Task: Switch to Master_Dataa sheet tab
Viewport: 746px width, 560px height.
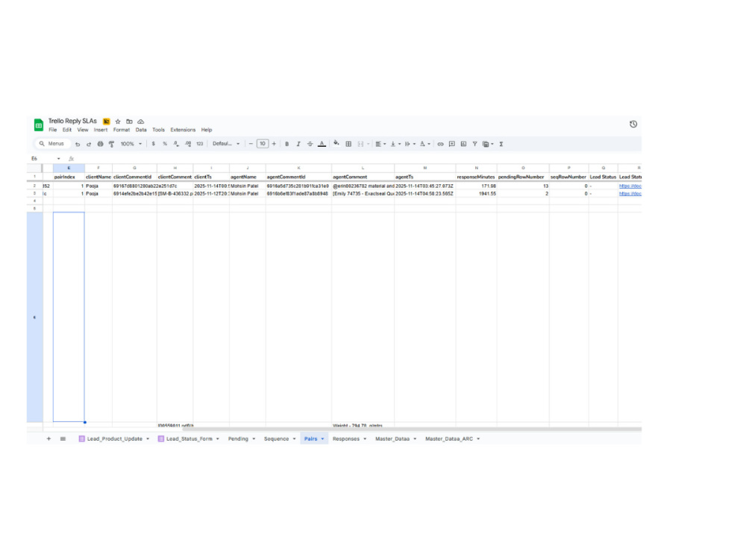Action: pos(392,438)
